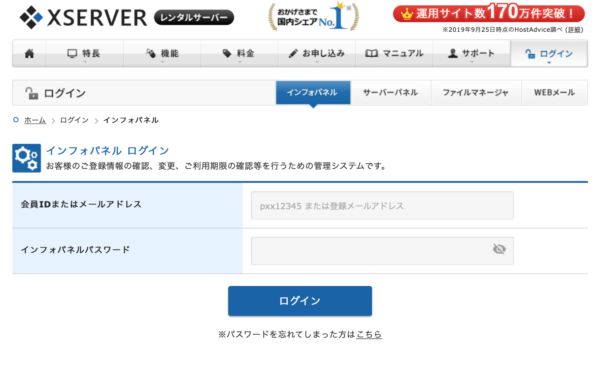Click the インフォパネルパスワード label

75,250
